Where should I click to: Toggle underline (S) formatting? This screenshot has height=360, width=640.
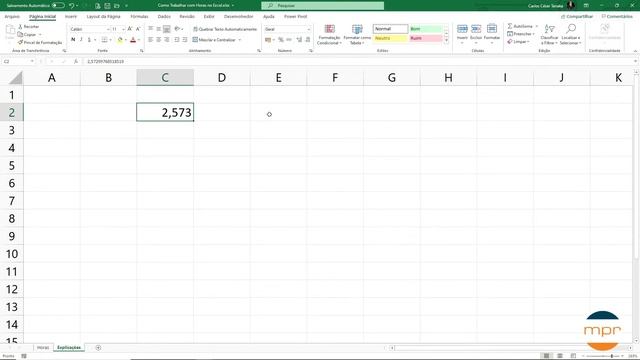tap(89, 40)
